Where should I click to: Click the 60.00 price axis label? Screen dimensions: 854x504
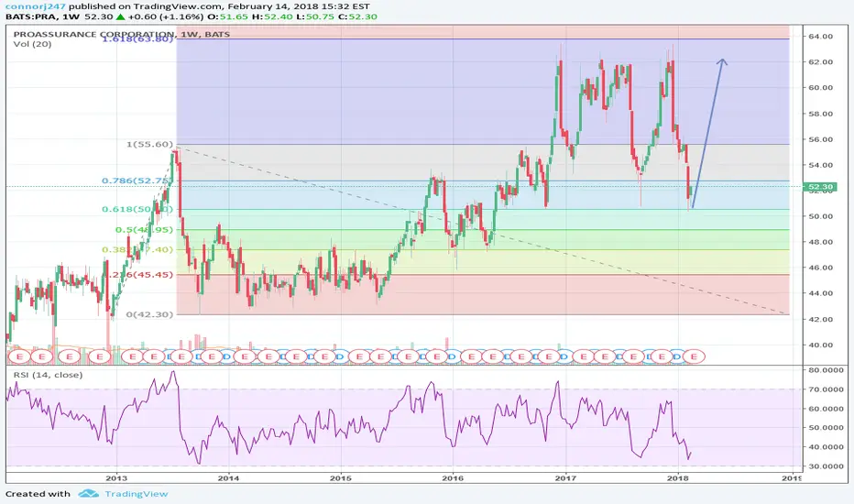(820, 88)
